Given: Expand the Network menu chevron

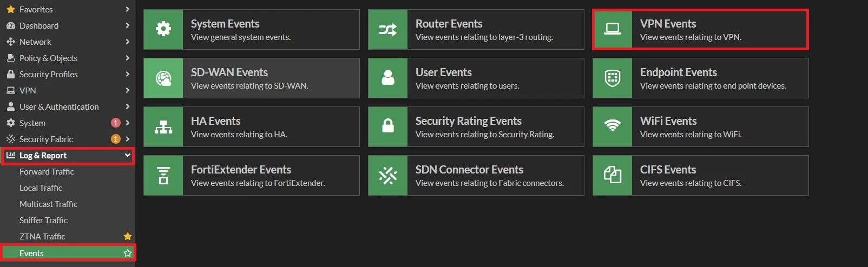Looking at the screenshot, I should coord(127,42).
